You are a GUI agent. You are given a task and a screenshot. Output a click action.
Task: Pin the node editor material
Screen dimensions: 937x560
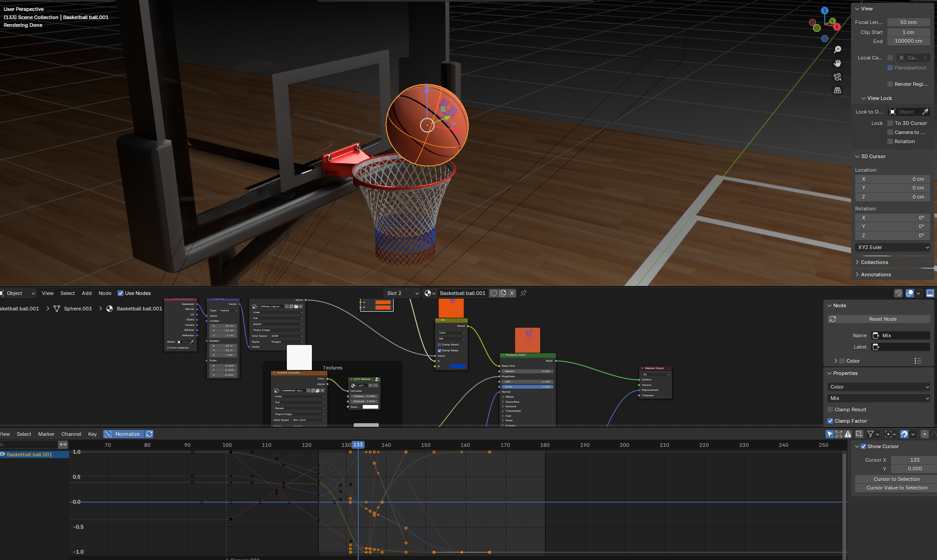point(523,293)
